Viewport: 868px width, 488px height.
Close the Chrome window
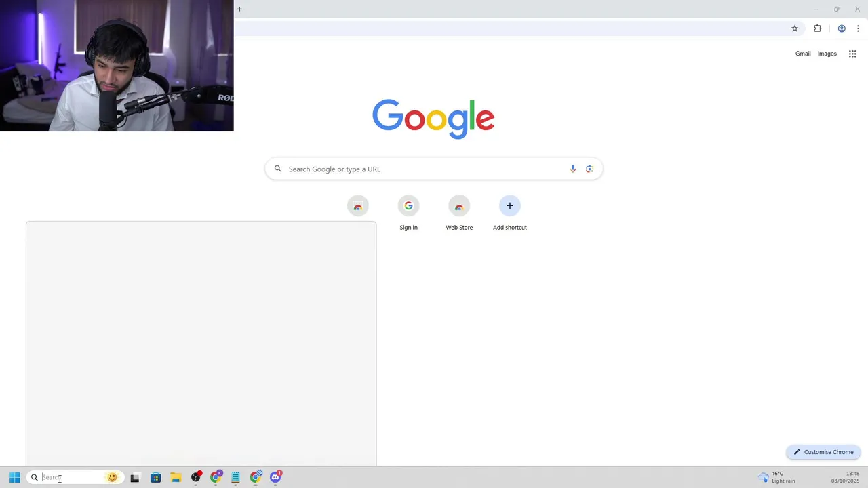857,9
